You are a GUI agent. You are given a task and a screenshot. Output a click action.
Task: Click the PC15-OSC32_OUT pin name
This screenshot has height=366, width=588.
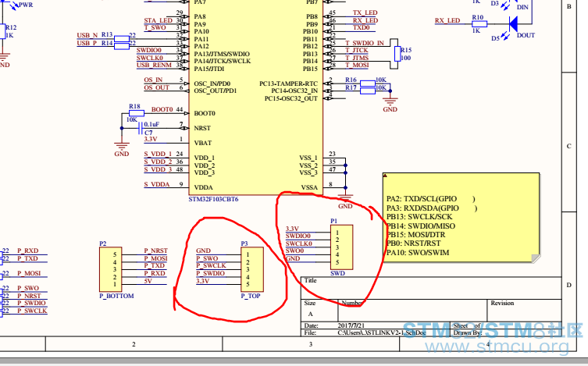(291, 98)
